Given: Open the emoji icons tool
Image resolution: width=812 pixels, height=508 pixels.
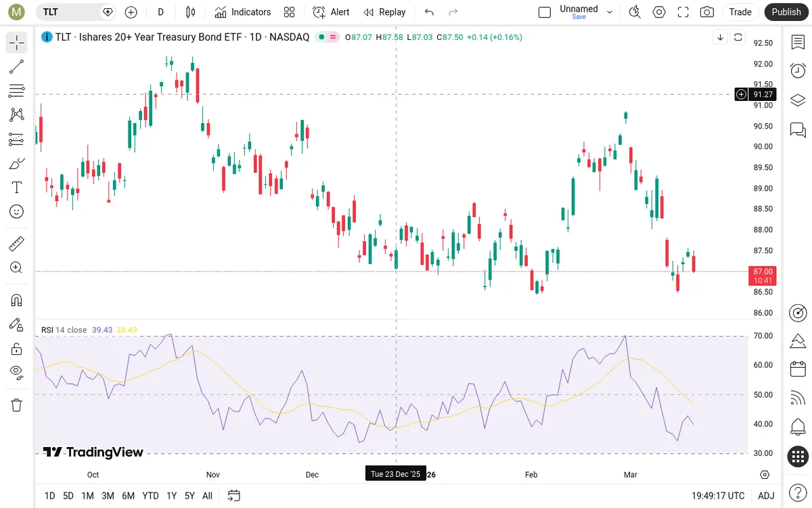Looking at the screenshot, I should pyautogui.click(x=17, y=211).
